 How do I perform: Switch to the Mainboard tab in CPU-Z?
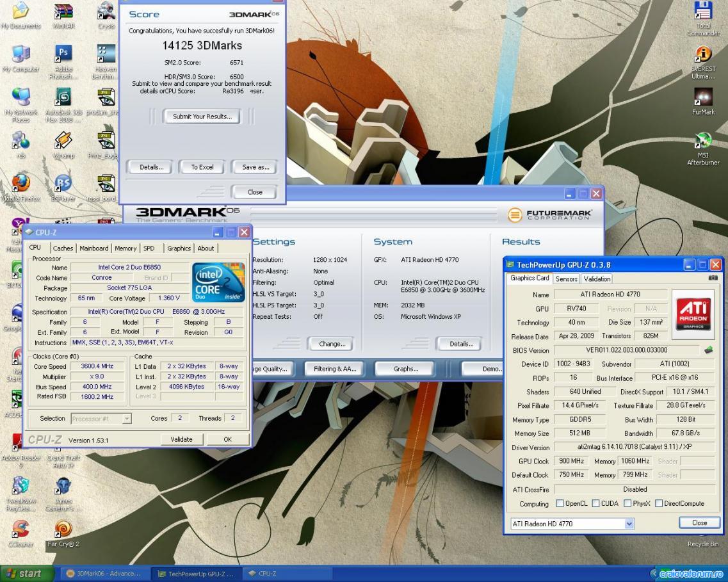coord(93,248)
